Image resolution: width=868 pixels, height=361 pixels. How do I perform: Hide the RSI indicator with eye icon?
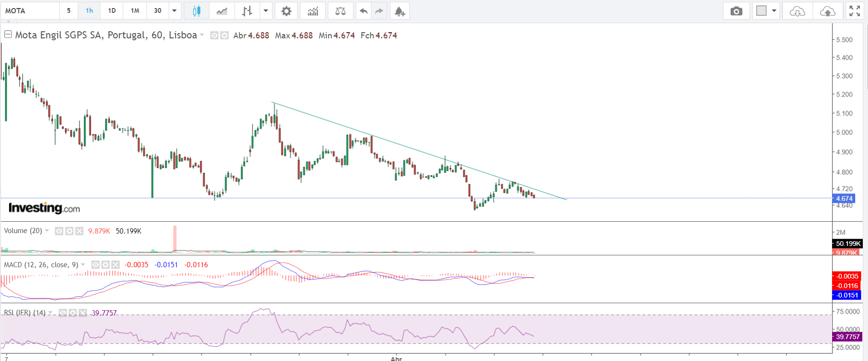coord(63,313)
